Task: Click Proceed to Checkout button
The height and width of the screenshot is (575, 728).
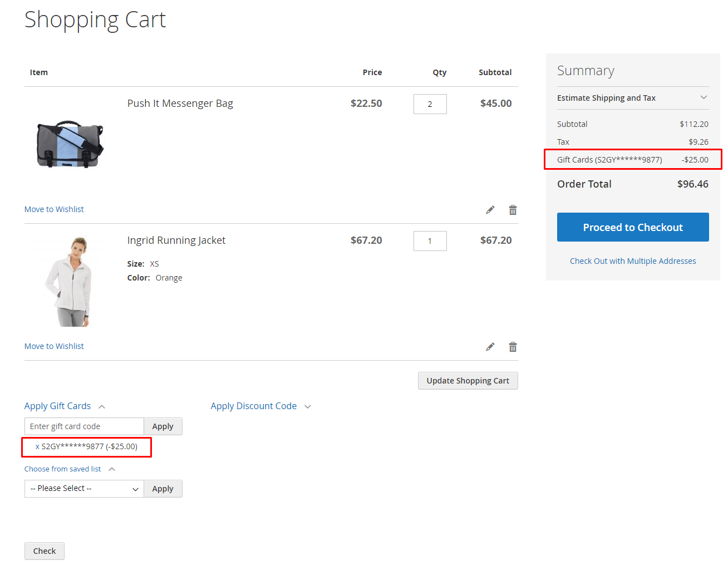Action: 633,227
